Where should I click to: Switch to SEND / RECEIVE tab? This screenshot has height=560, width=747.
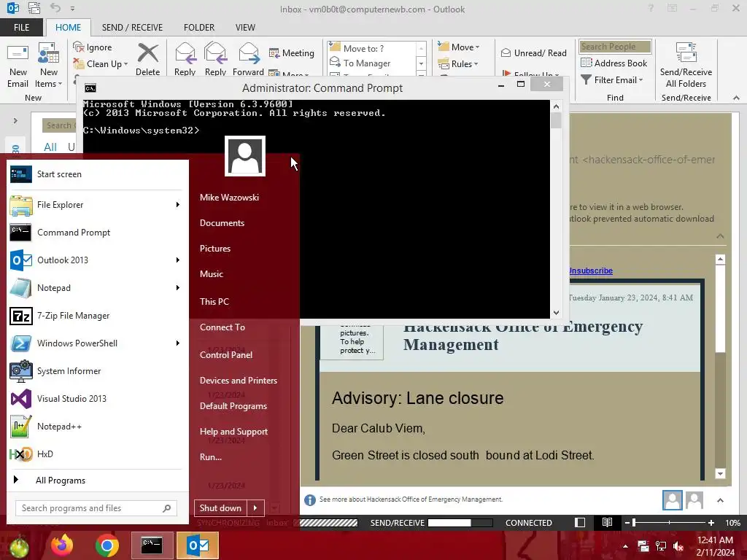tap(132, 28)
